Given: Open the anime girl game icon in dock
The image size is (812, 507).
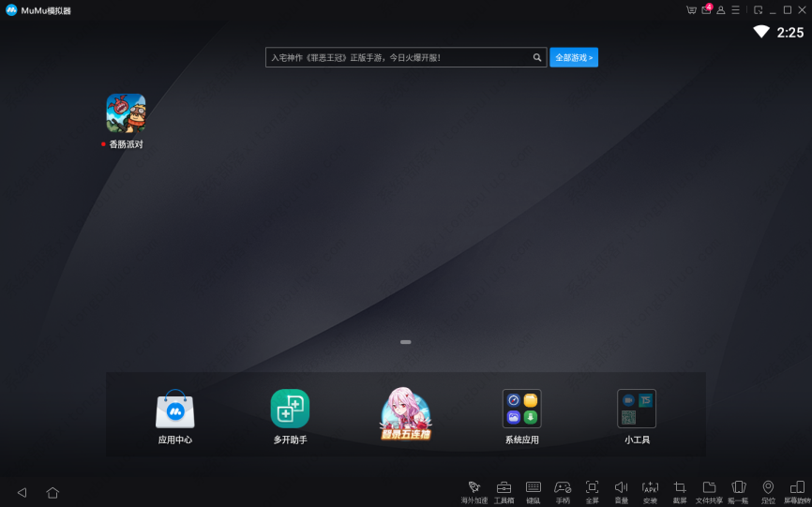Looking at the screenshot, I should tap(405, 413).
